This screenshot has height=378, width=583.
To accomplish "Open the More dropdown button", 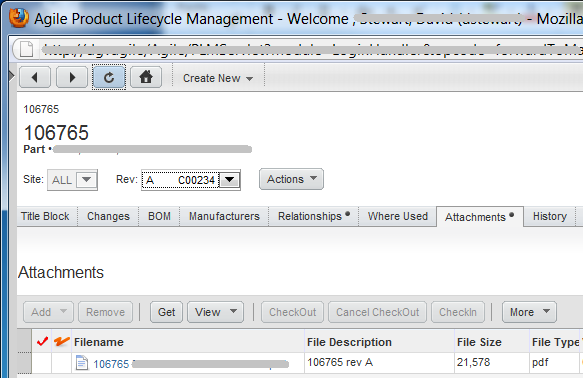I will [x=529, y=312].
